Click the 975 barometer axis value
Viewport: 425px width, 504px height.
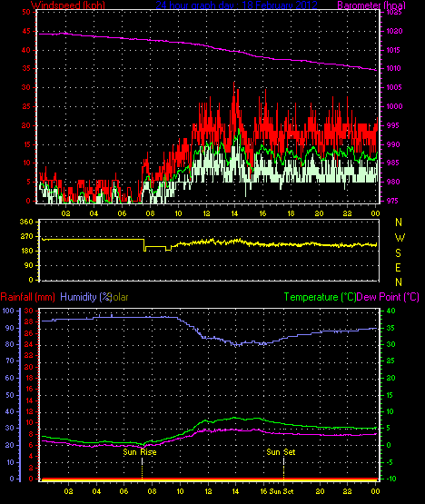[x=392, y=201]
